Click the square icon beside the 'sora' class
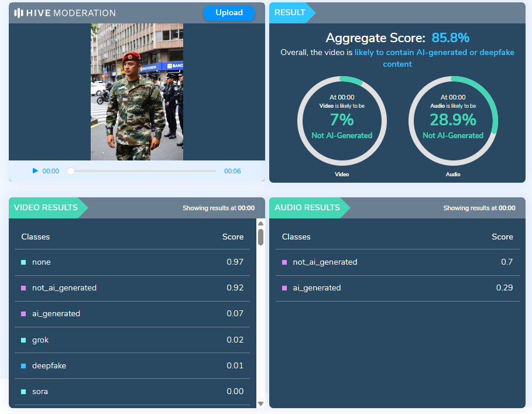Viewport: 532px width, 414px height. (x=23, y=391)
